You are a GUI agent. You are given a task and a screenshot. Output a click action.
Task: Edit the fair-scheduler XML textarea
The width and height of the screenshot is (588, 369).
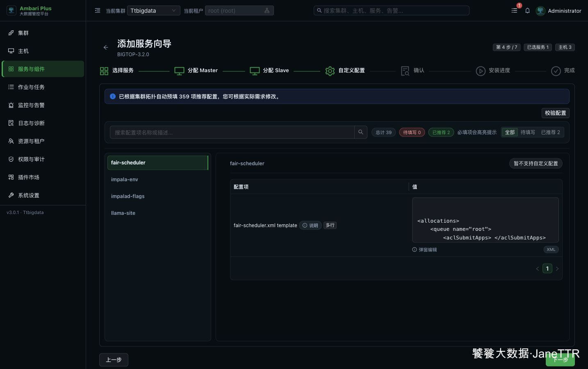tap(485, 220)
